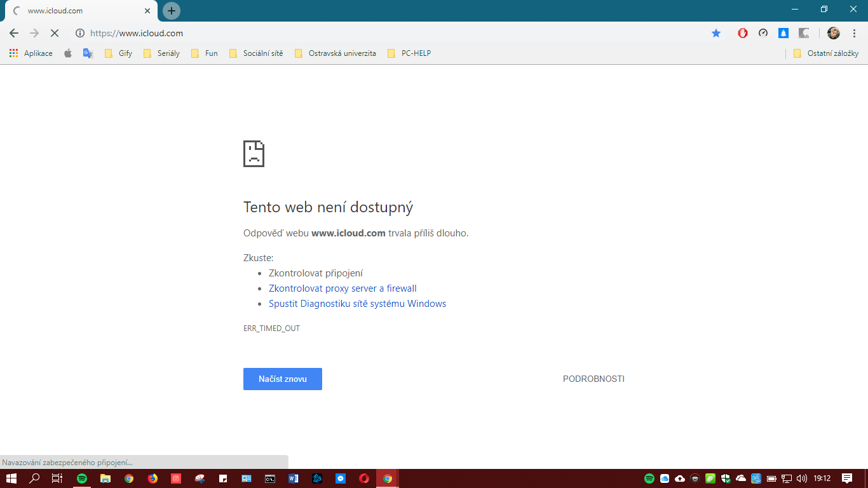Click the blue bookmark star icon

(x=716, y=33)
